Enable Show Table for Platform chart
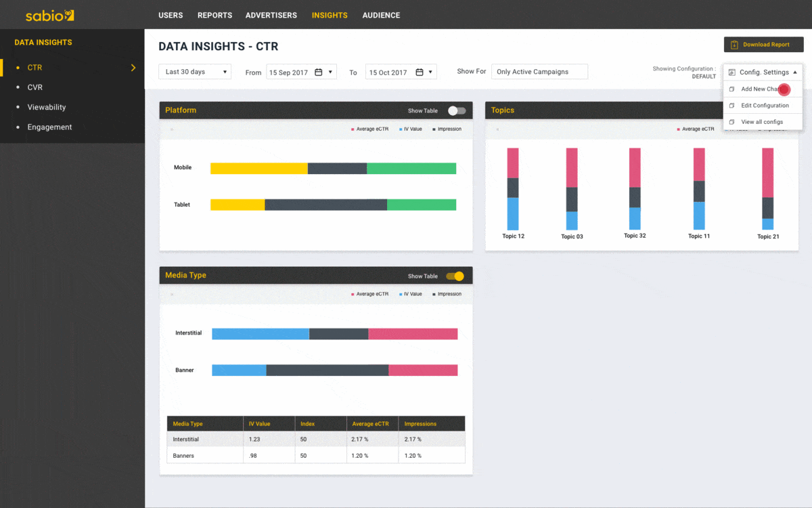The width and height of the screenshot is (812, 508). coord(456,110)
